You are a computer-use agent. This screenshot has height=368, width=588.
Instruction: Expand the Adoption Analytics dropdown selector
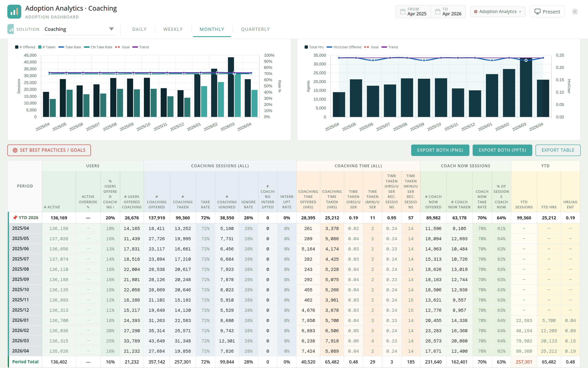(498, 12)
